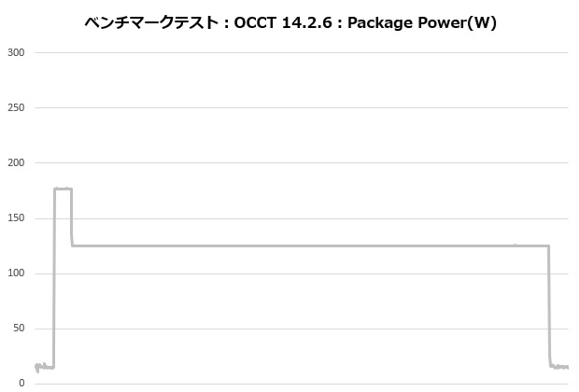The height and width of the screenshot is (392, 579).
Task: Click the 200 y-axis label
Action: (16, 162)
